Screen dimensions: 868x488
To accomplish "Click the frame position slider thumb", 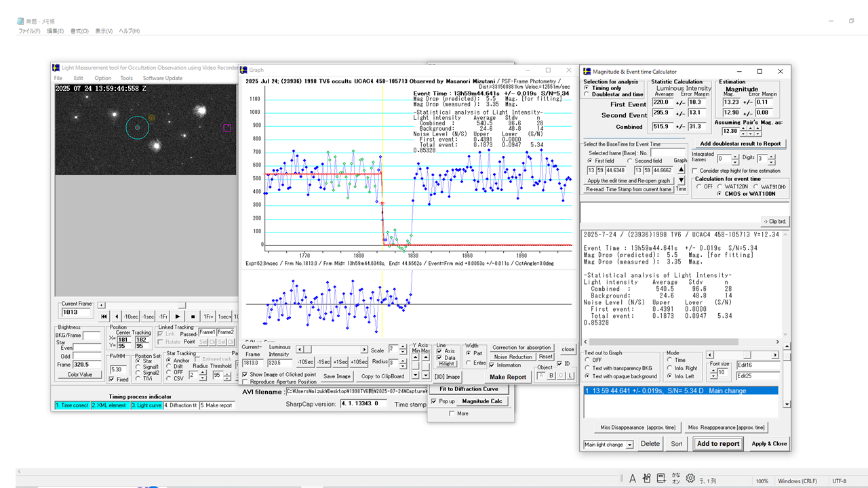I will (x=182, y=305).
